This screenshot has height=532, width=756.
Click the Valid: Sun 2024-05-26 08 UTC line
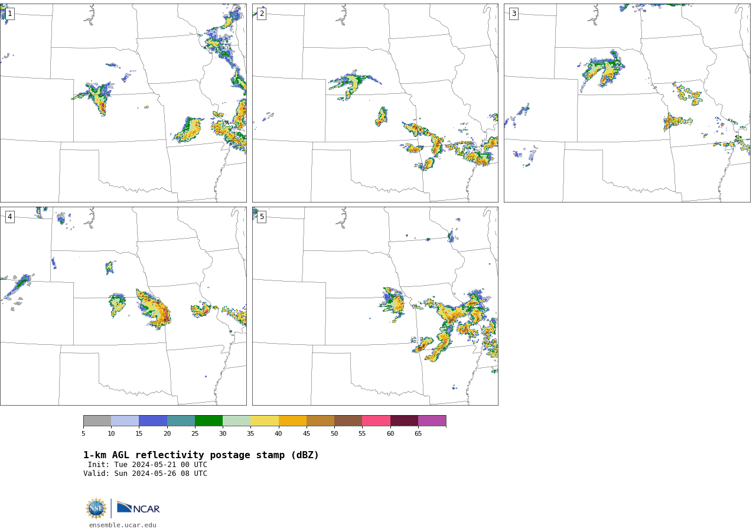[145, 474]
